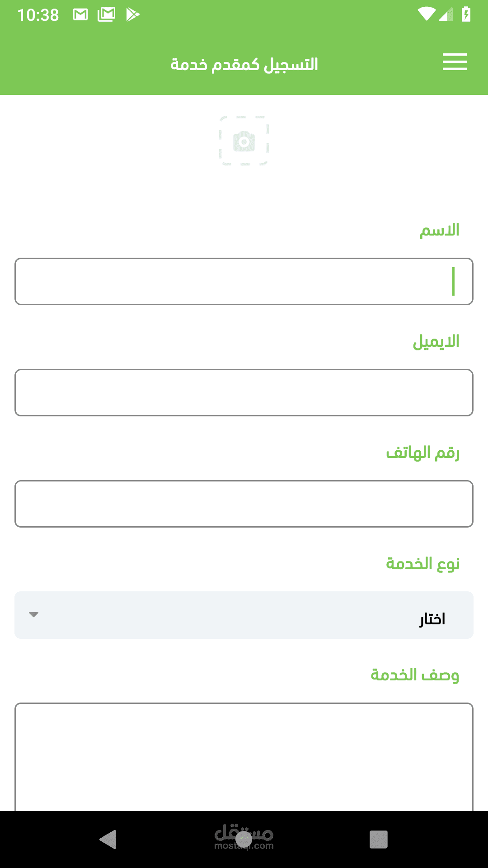This screenshot has width=488, height=868.
Task: Tap the second mail notification icon
Action: 107,15
